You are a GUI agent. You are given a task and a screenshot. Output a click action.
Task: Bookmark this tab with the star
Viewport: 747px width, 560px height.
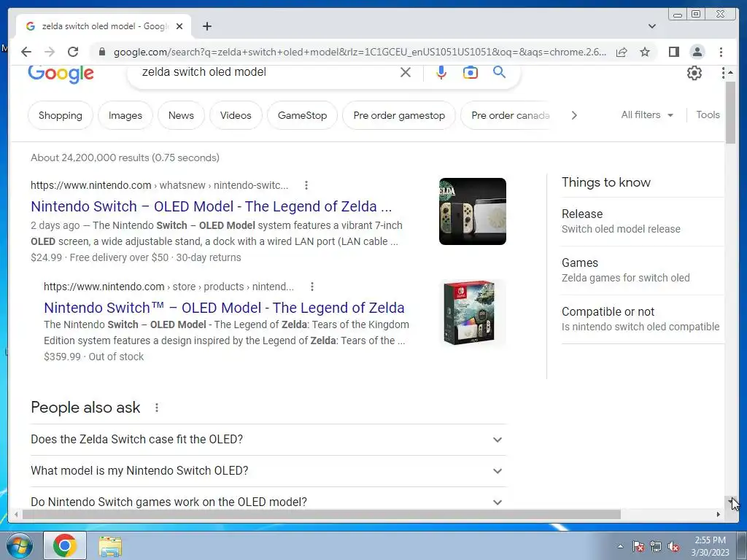pyautogui.click(x=645, y=52)
